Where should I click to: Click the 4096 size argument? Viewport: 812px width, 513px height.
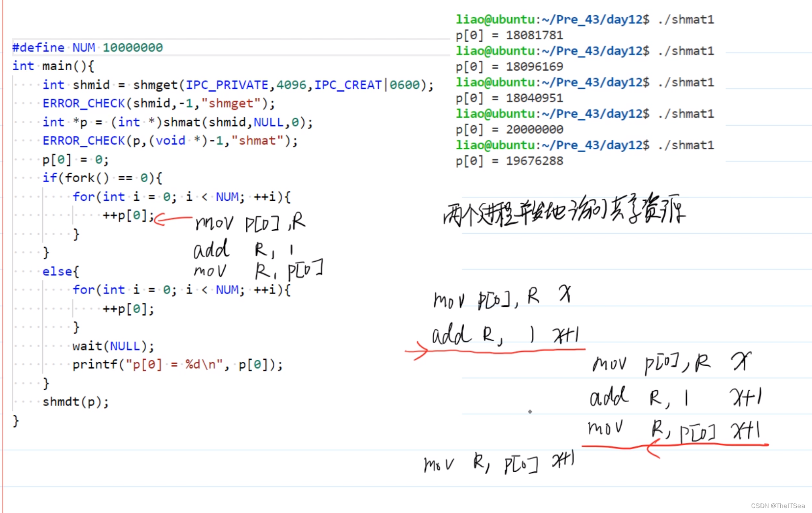(x=291, y=85)
